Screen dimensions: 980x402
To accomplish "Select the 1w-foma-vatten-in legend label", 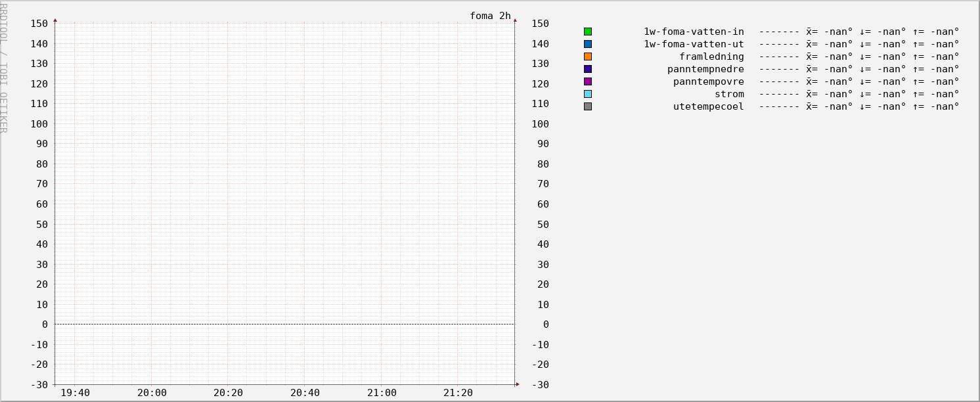I will pos(694,32).
